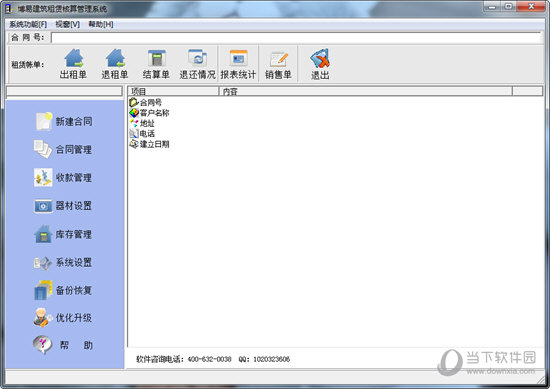Open the 系统功能[F] menu

pos(28,24)
